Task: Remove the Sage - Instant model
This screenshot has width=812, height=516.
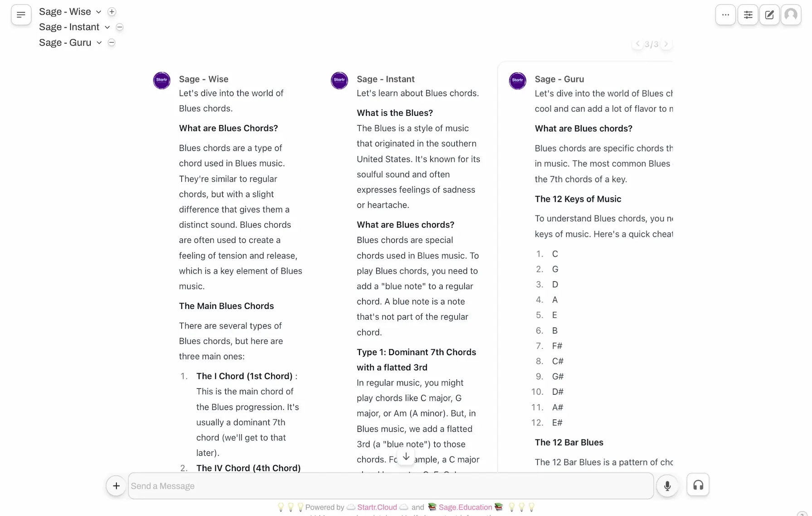Action: coord(120,27)
